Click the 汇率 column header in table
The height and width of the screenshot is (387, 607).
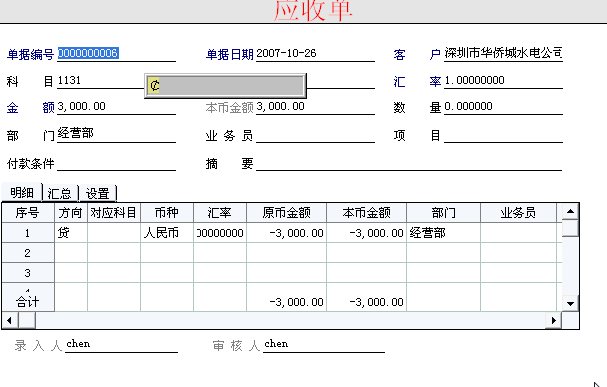pyautogui.click(x=220, y=212)
